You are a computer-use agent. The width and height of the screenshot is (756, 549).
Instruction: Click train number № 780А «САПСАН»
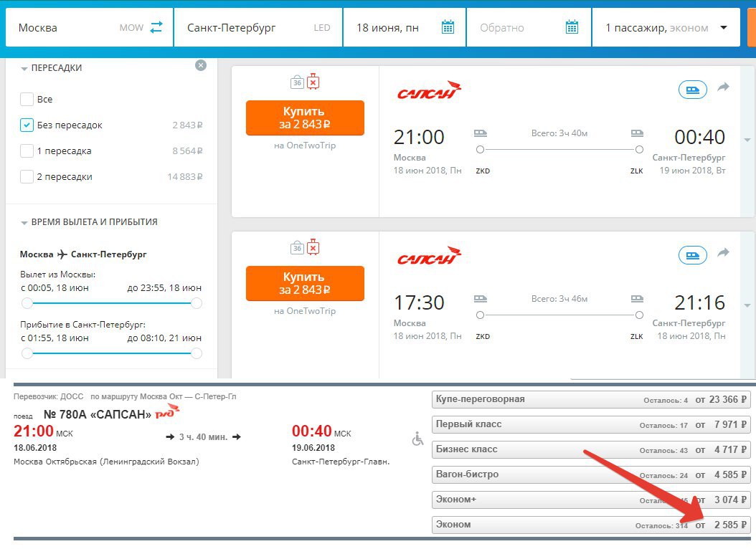98,415
